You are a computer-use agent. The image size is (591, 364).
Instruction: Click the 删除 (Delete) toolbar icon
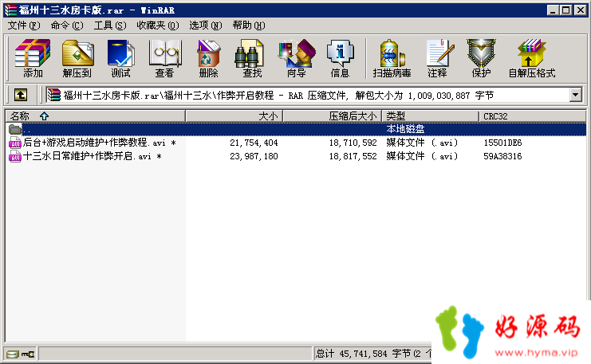point(208,58)
